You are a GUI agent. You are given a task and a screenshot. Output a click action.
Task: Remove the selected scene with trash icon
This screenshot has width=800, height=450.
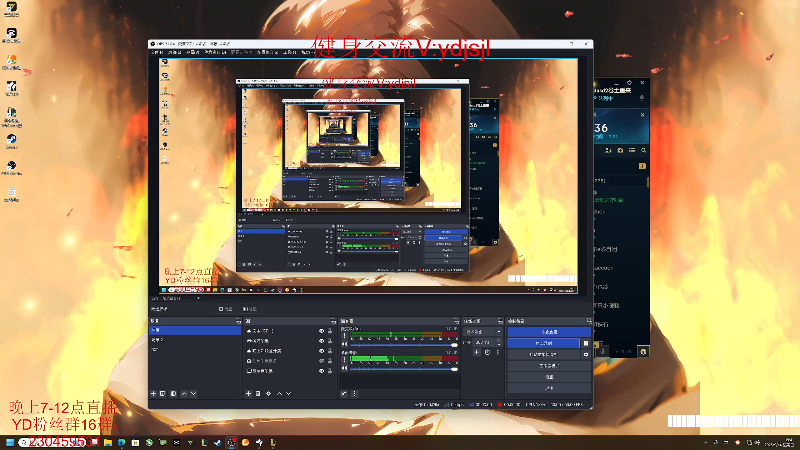tap(163, 393)
